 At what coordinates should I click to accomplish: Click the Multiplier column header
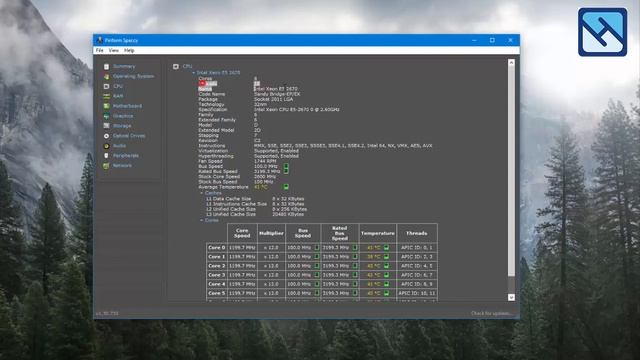[x=271, y=233]
